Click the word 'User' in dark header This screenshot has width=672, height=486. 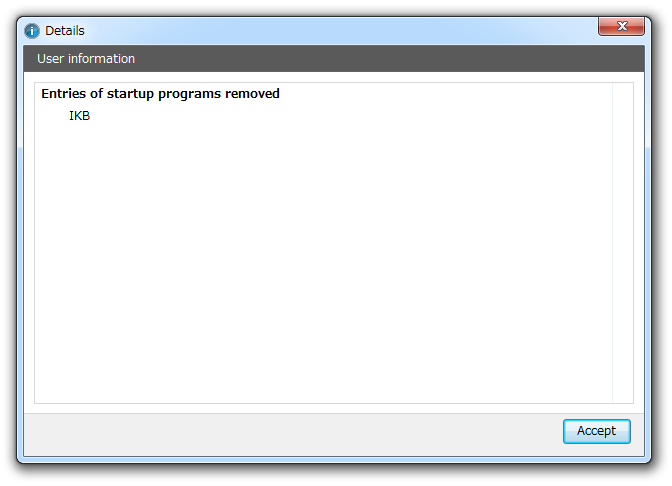(51, 59)
